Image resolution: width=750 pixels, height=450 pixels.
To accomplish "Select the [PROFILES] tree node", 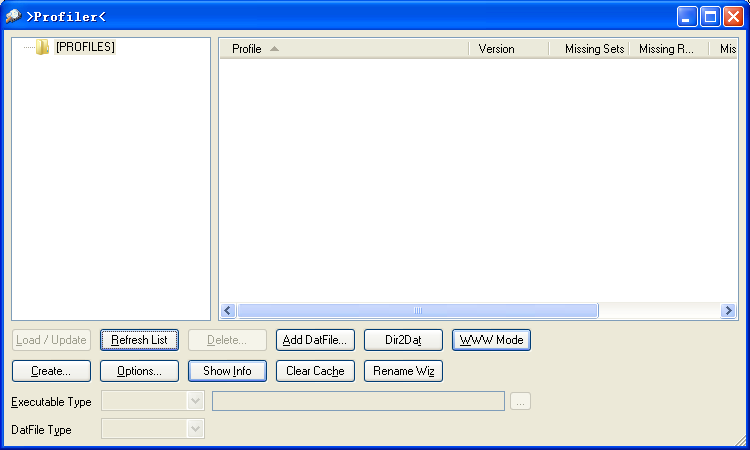I will [85, 47].
